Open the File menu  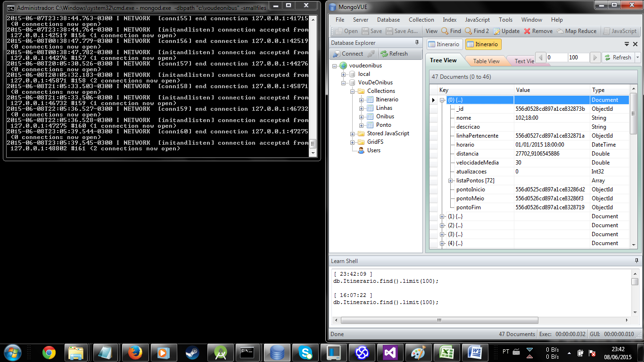pyautogui.click(x=340, y=20)
